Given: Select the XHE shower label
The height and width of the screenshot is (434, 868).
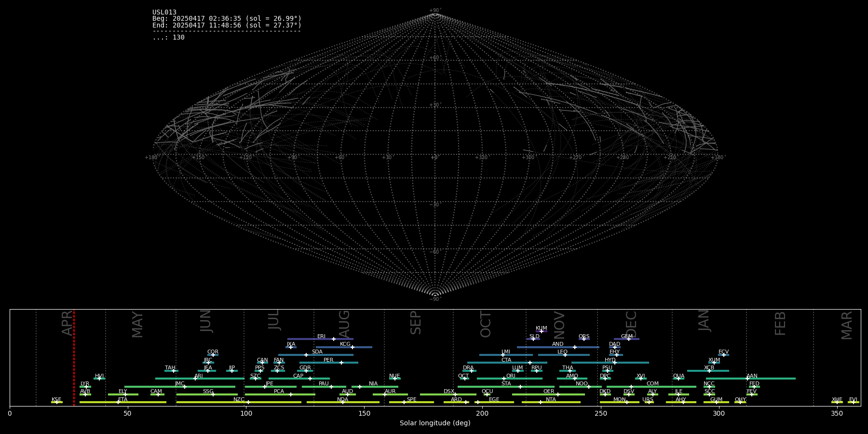Looking at the screenshot, I should pos(837,400).
